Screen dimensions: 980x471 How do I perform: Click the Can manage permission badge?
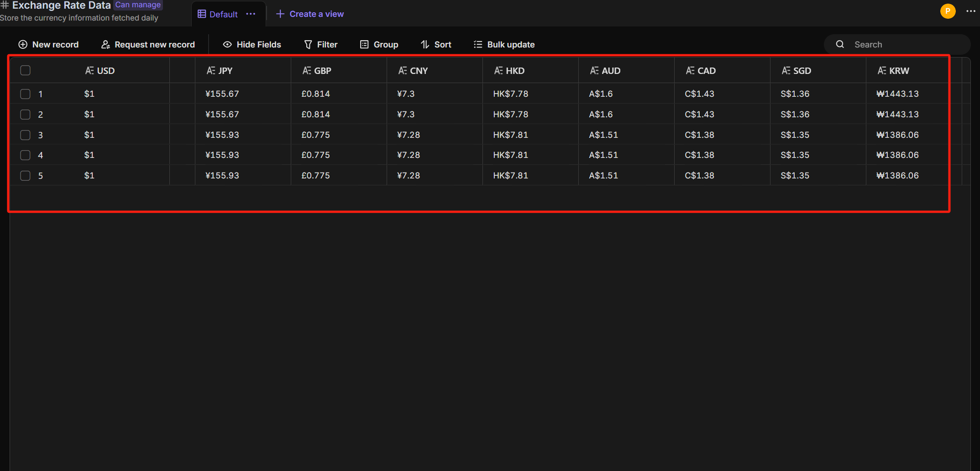tap(138, 5)
